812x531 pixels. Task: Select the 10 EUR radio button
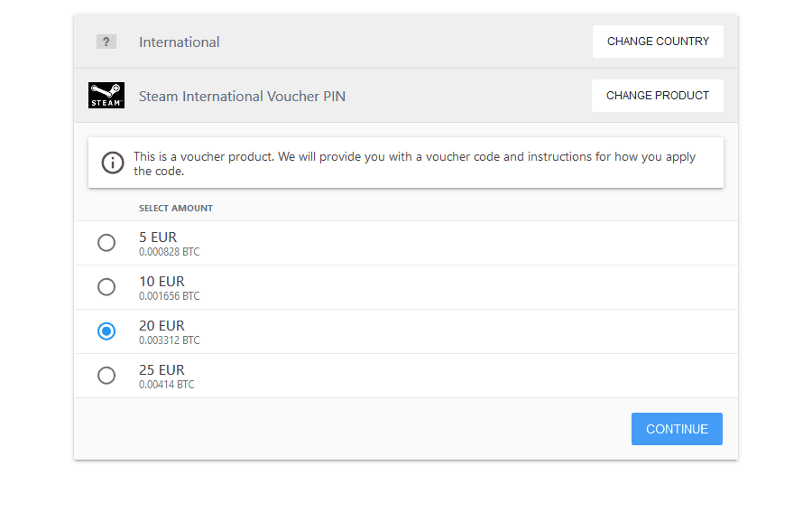(106, 287)
